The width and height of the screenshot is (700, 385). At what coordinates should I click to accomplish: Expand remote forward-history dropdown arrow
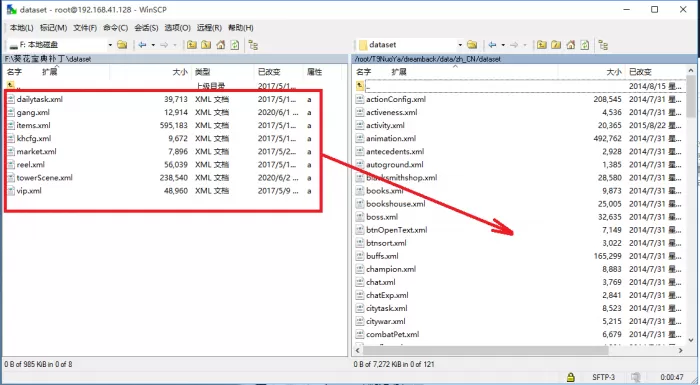[525, 45]
